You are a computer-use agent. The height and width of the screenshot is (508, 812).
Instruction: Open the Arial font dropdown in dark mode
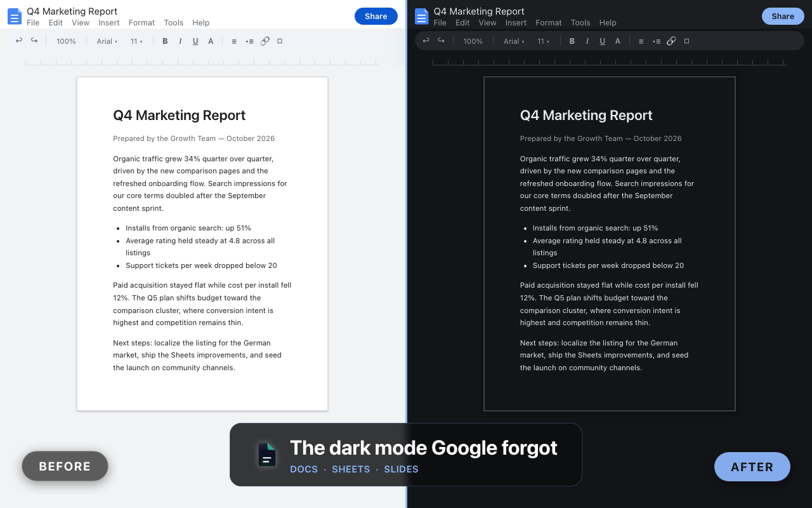point(514,41)
